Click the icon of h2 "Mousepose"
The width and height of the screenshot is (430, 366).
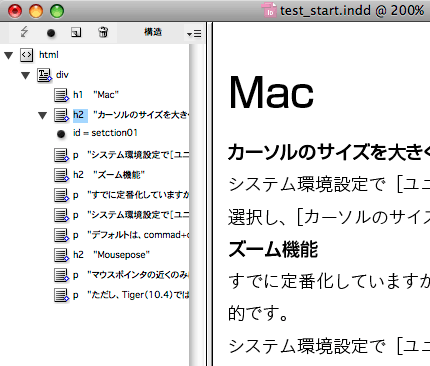(x=61, y=255)
